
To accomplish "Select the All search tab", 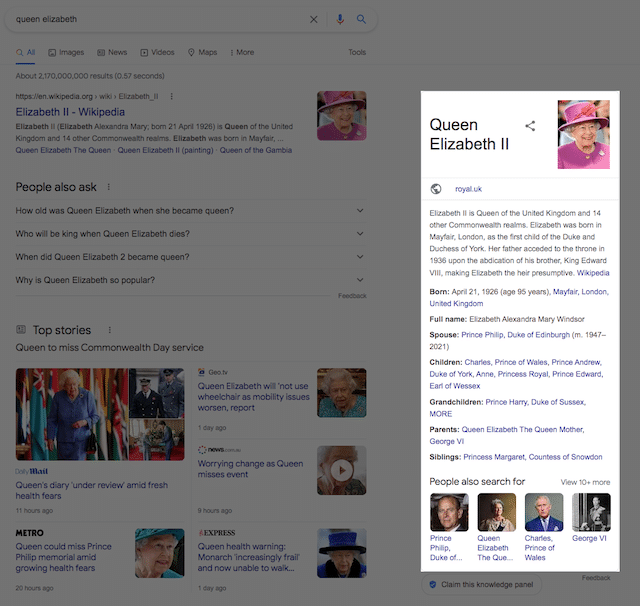I will (25, 53).
